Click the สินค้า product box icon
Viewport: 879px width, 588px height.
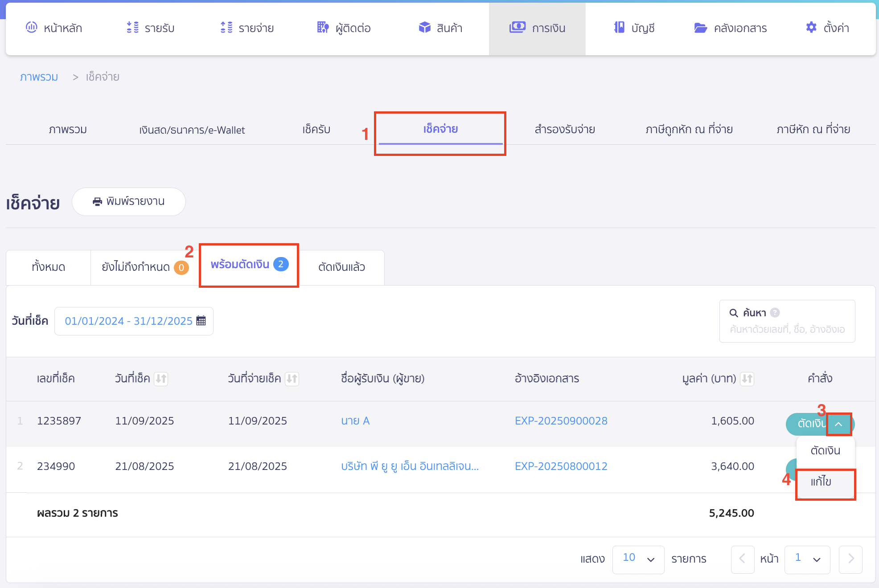point(425,28)
